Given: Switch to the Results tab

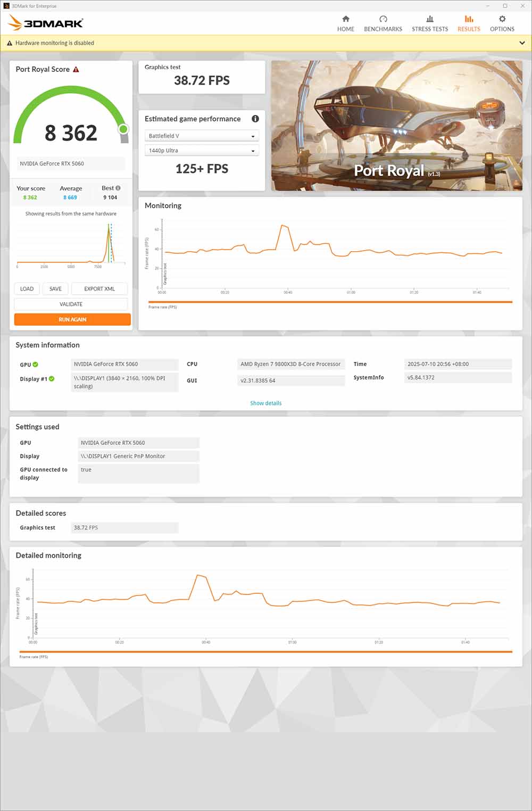Looking at the screenshot, I should tap(468, 23).
